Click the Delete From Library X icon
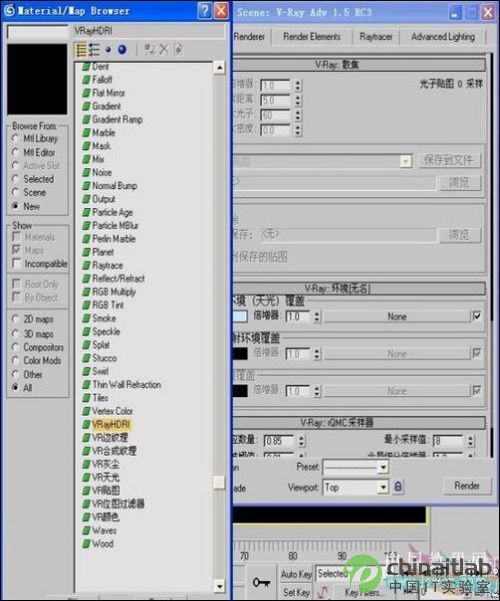 pos(164,49)
